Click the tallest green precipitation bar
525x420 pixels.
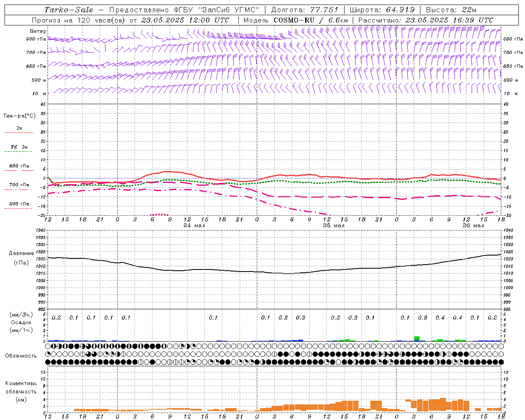click(417, 338)
